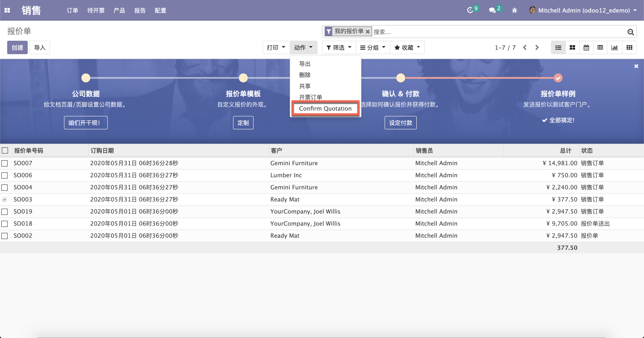Open the 分组 grouping dropdown
Screen dimensions: 644x338
click(373, 47)
